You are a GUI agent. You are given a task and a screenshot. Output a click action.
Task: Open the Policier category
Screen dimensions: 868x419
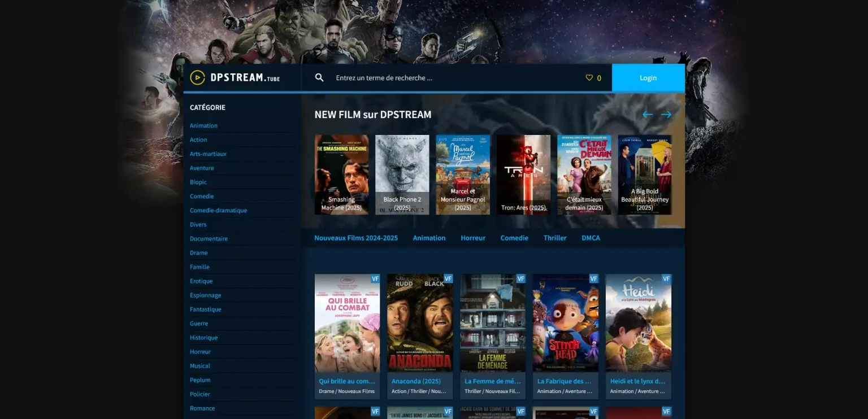199,394
